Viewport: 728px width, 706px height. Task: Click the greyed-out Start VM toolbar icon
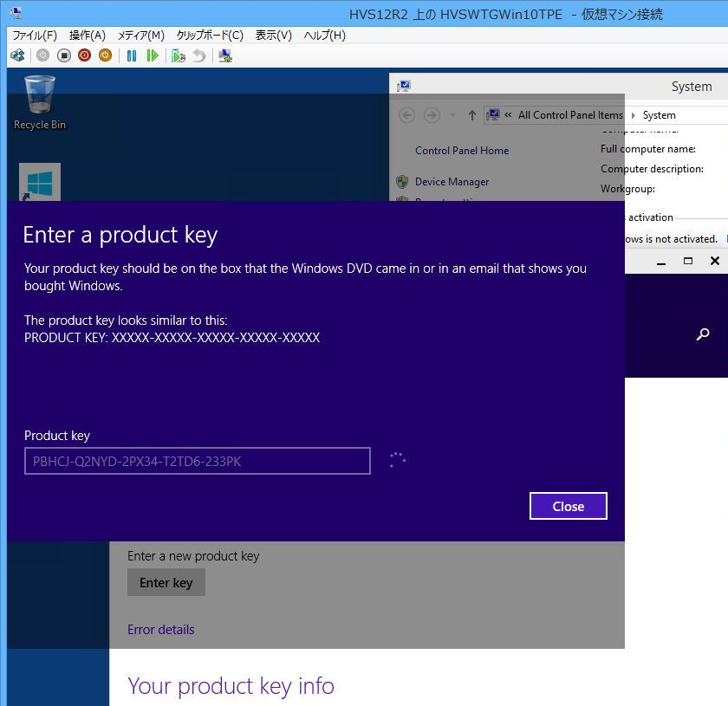click(42, 55)
